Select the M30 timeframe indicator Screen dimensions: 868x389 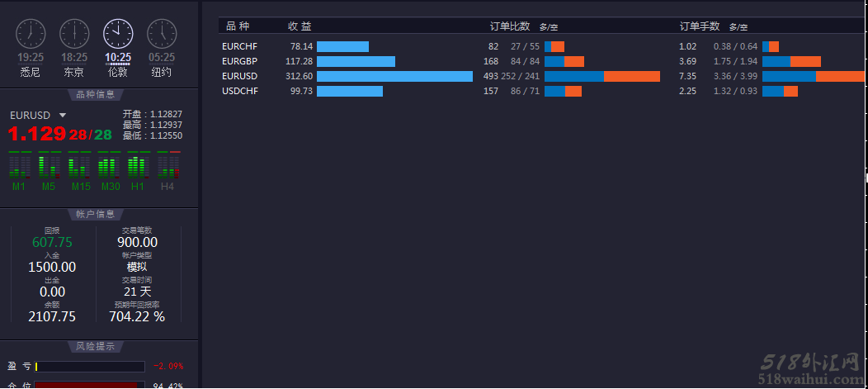(110, 171)
